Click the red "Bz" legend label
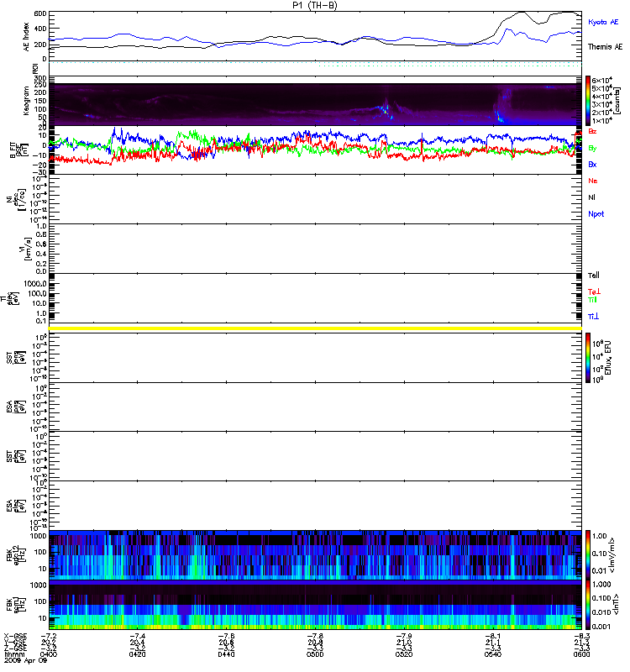Viewport: 630px width, 672px height. (x=592, y=131)
